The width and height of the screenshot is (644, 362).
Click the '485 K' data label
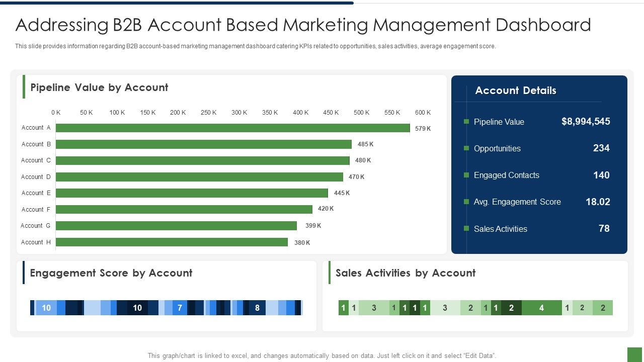(x=365, y=144)
